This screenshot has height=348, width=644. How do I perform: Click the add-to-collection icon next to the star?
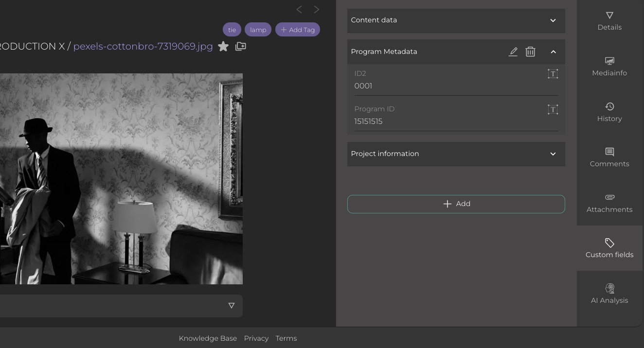[x=240, y=46]
